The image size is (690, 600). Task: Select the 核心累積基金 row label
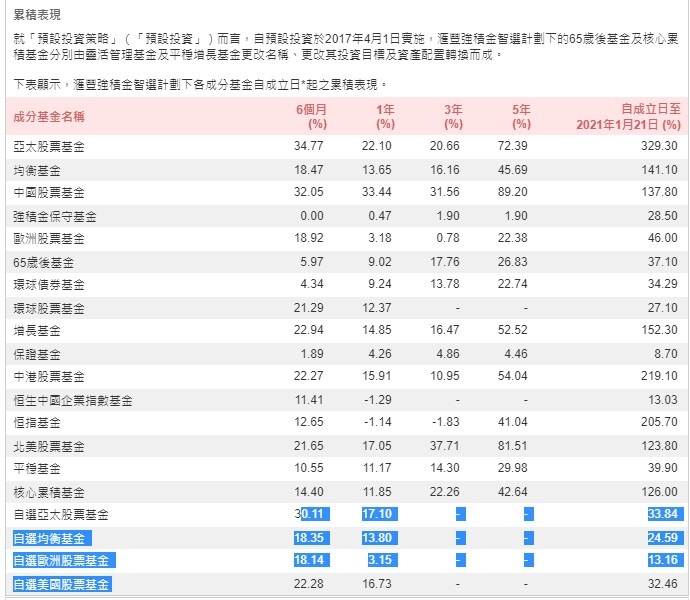(49, 493)
